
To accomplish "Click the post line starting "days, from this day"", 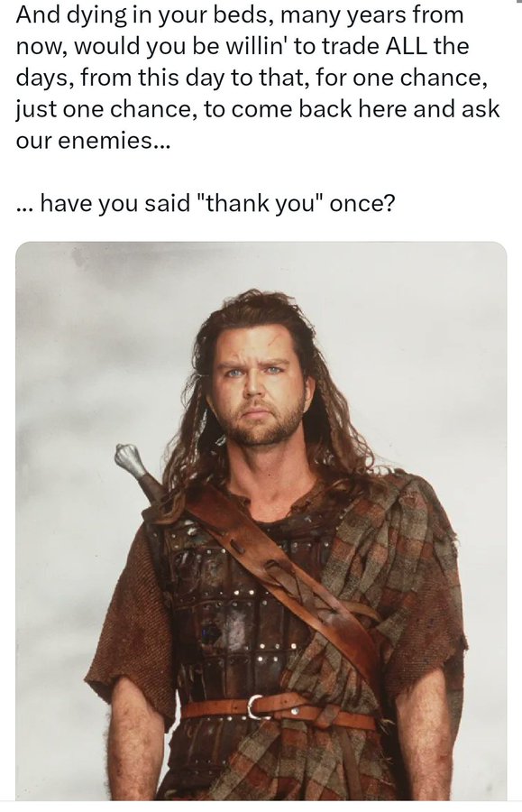I will coord(252,78).
